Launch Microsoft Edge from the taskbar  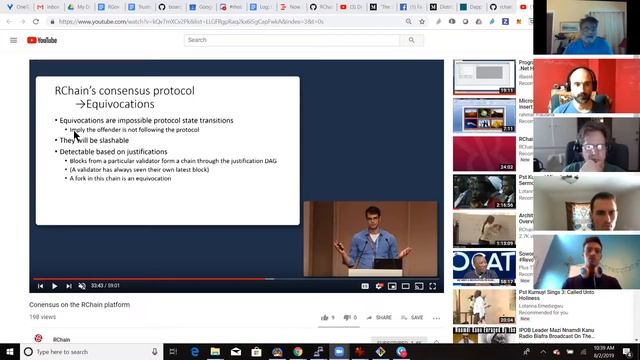195,351
